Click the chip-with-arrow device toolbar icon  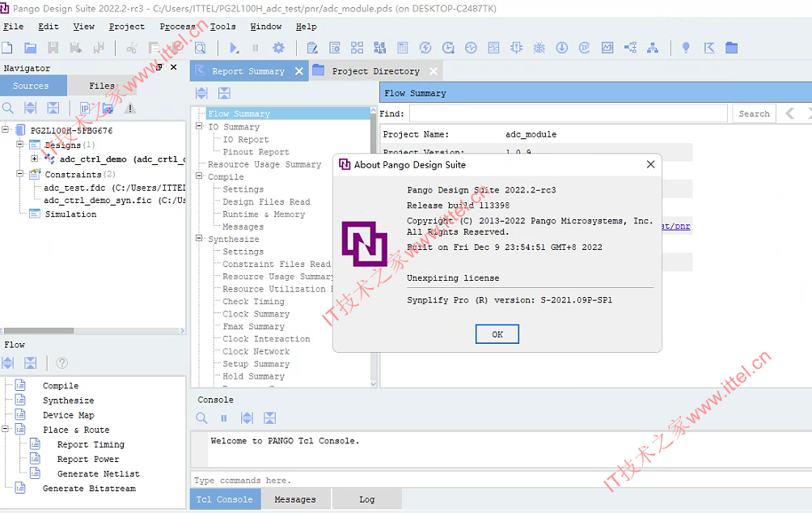(516, 49)
